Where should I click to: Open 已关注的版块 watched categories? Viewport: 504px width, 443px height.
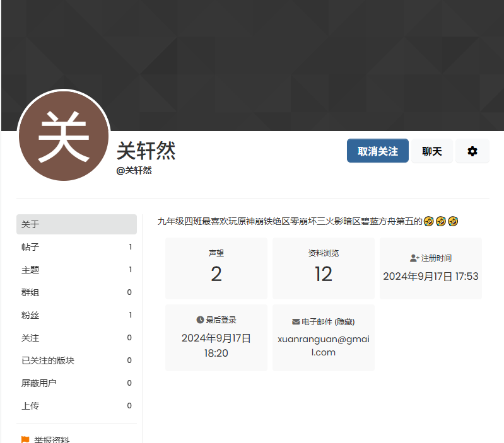coord(76,360)
